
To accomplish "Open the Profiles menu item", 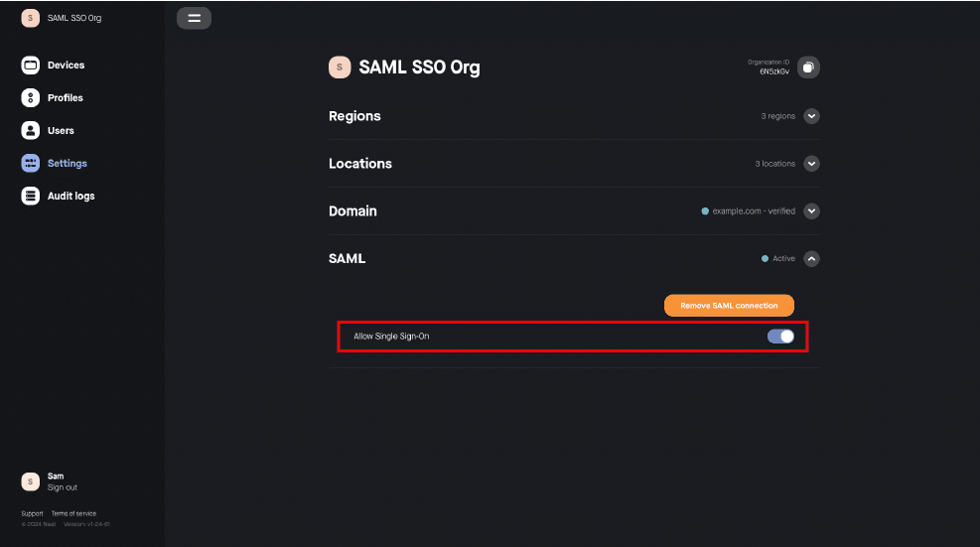I will [x=65, y=97].
